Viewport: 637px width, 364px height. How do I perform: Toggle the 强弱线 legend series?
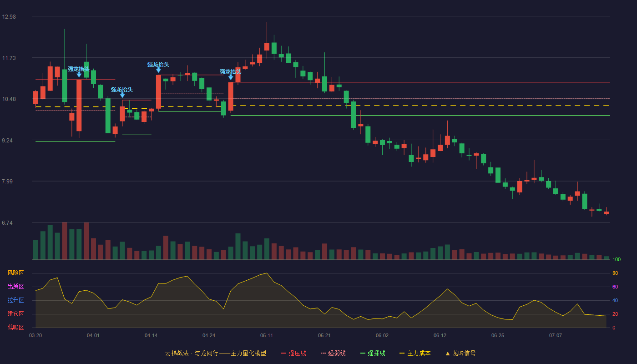click(x=333, y=353)
